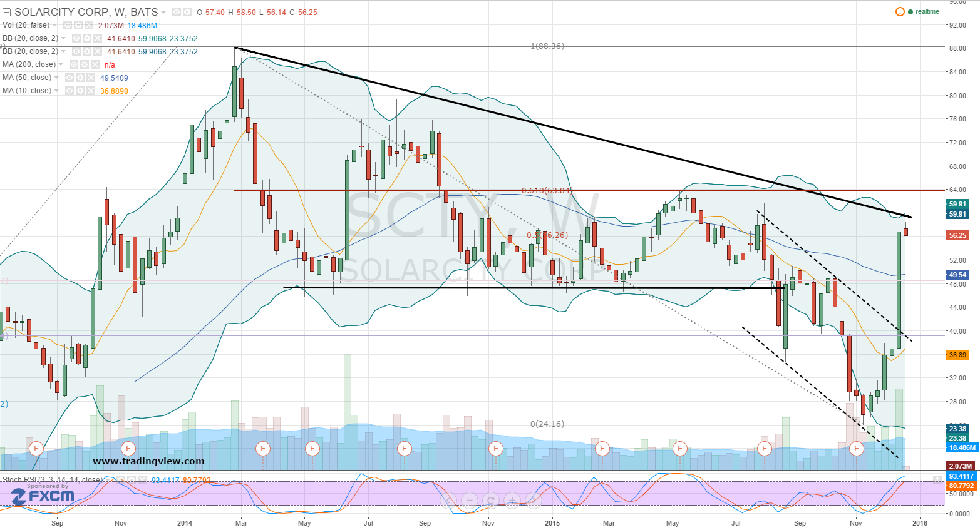Remove the first BB (20, close, 2) indicator
Screen dimensions: 980x530
click(x=98, y=38)
